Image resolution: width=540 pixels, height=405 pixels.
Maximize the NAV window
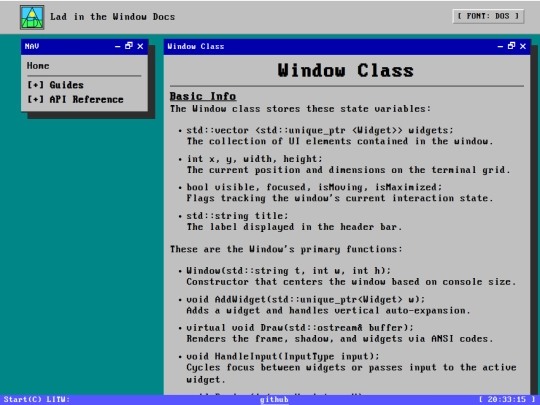tap(129, 46)
